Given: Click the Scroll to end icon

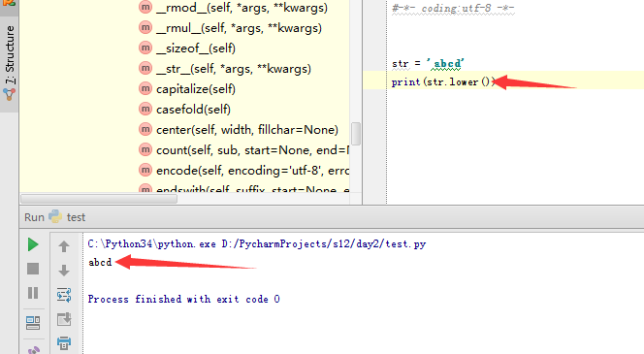Looking at the screenshot, I should (64, 319).
